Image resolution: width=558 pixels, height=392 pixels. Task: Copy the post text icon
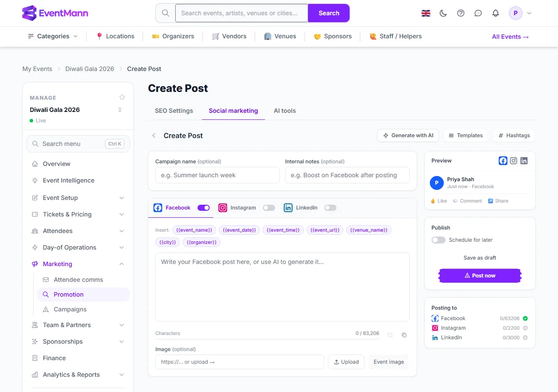[x=404, y=335]
